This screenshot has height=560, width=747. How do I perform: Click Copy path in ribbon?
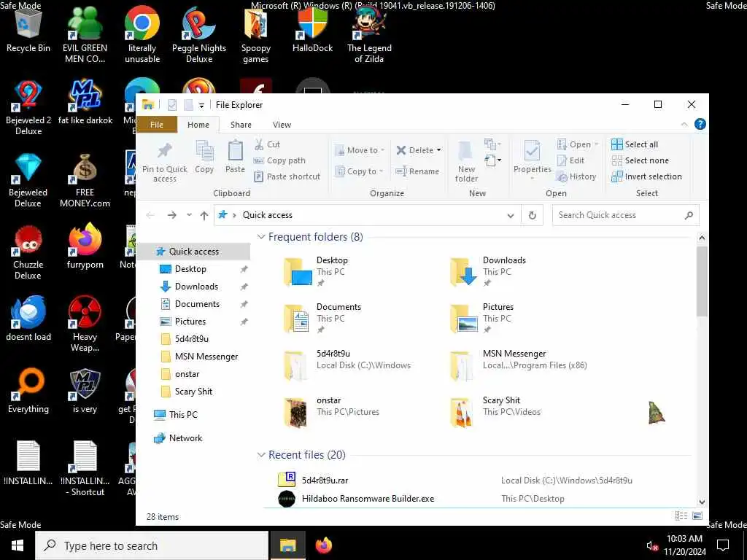[279, 160]
